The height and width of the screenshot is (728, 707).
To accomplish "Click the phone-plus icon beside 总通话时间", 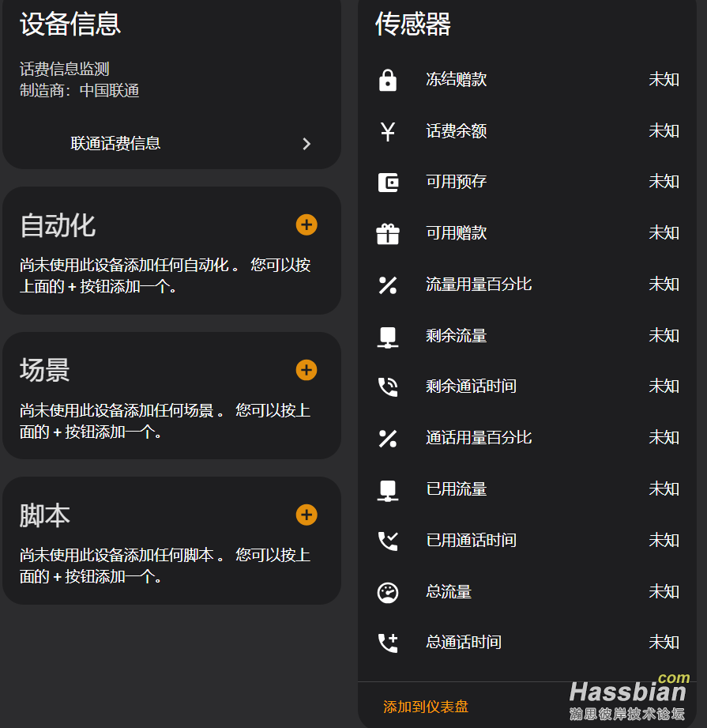I will (388, 643).
